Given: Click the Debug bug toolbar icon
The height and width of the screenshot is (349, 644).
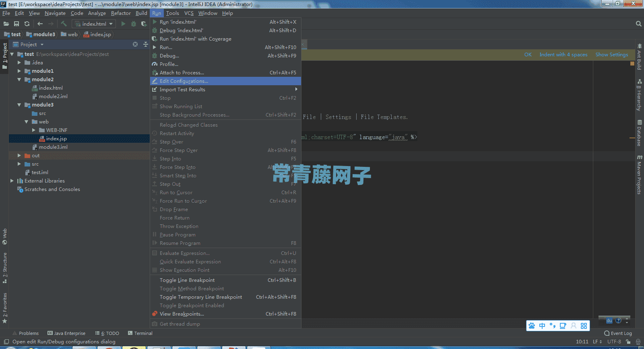Looking at the screenshot, I should click(x=134, y=24).
